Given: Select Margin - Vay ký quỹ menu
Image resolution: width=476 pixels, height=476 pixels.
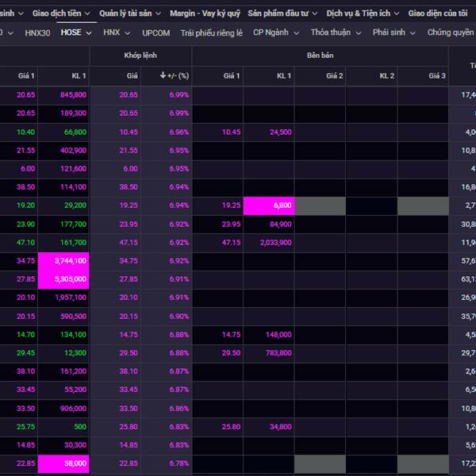Looking at the screenshot, I should pos(205,13).
